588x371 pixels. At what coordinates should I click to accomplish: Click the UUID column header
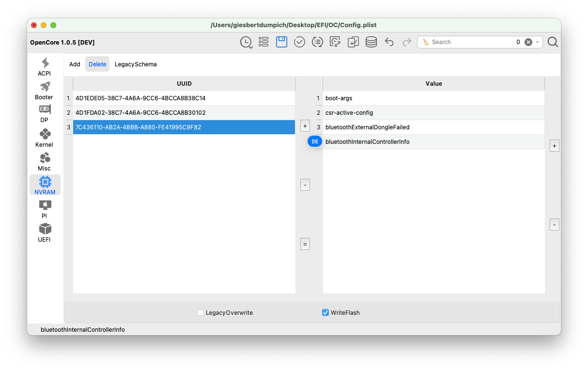[x=184, y=84]
